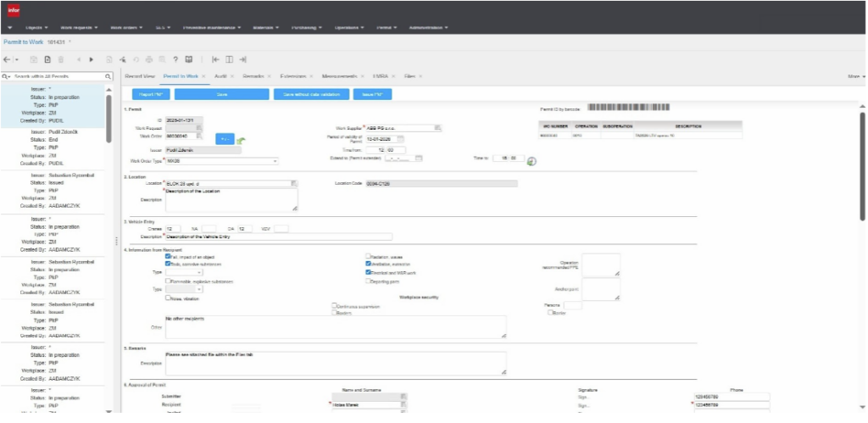Toggle the Electrical and M&R work checkbox
This screenshot has width=868, height=423.
(368, 272)
